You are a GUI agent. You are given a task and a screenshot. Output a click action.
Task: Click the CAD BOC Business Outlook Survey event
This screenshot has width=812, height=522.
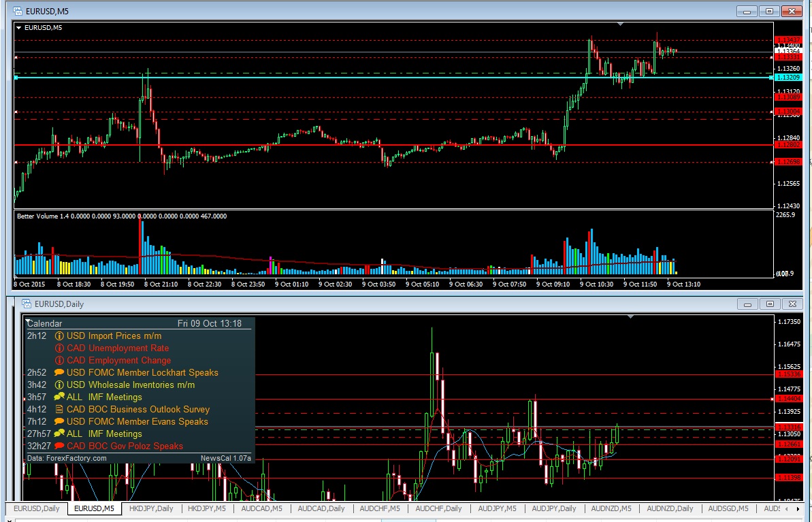(x=138, y=409)
